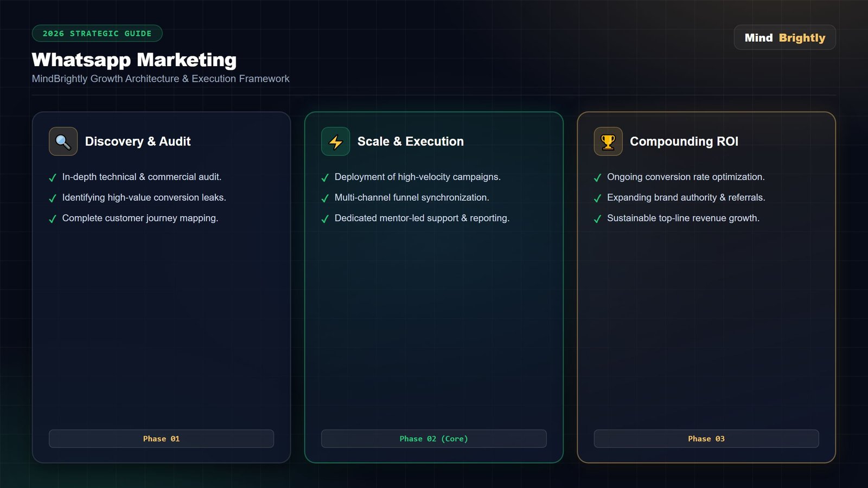Click the lightning bolt Scale icon
This screenshot has height=488, width=868.
pos(335,142)
